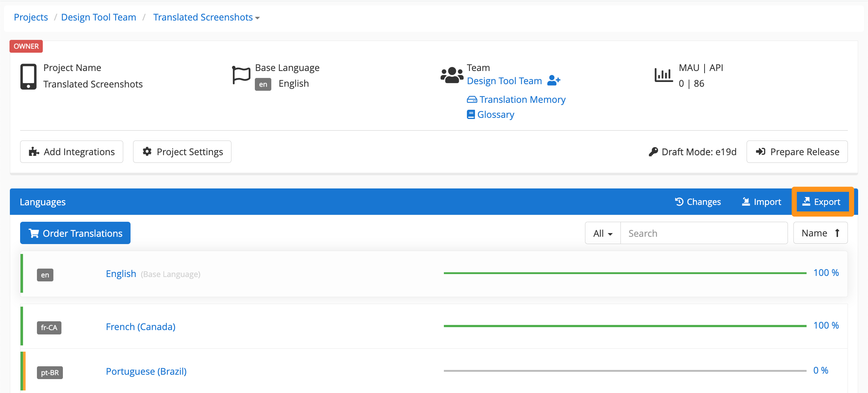The width and height of the screenshot is (868, 393).
Task: Click Draft Mode: e19d key label
Action: 692,151
